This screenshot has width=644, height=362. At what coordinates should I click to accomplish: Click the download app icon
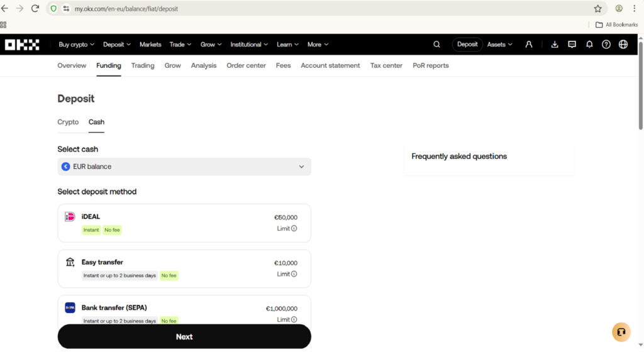pyautogui.click(x=555, y=45)
